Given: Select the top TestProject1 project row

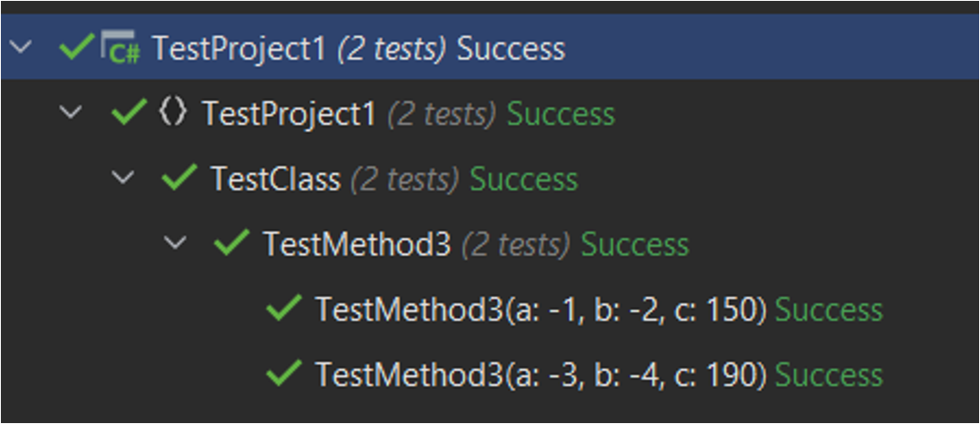Looking at the screenshot, I should click(239, 47).
